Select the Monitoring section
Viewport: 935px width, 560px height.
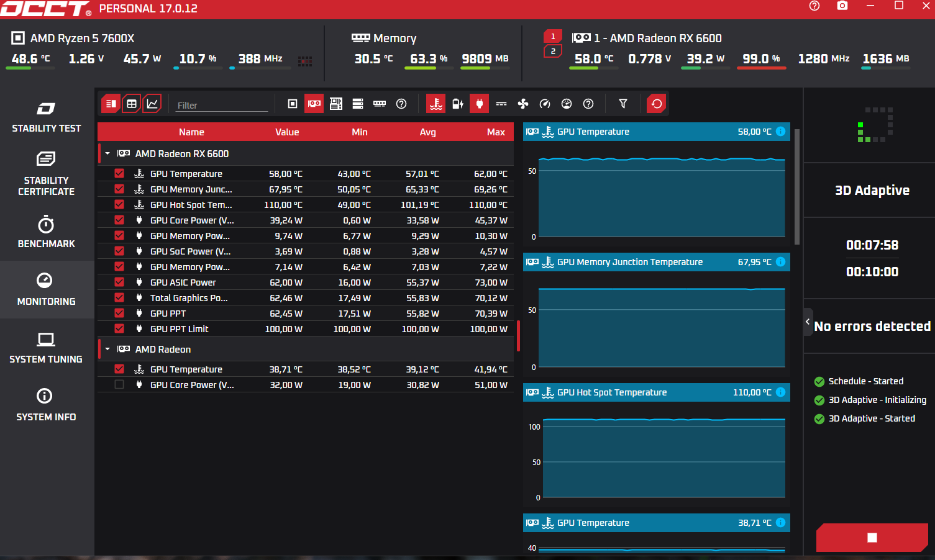tap(47, 290)
